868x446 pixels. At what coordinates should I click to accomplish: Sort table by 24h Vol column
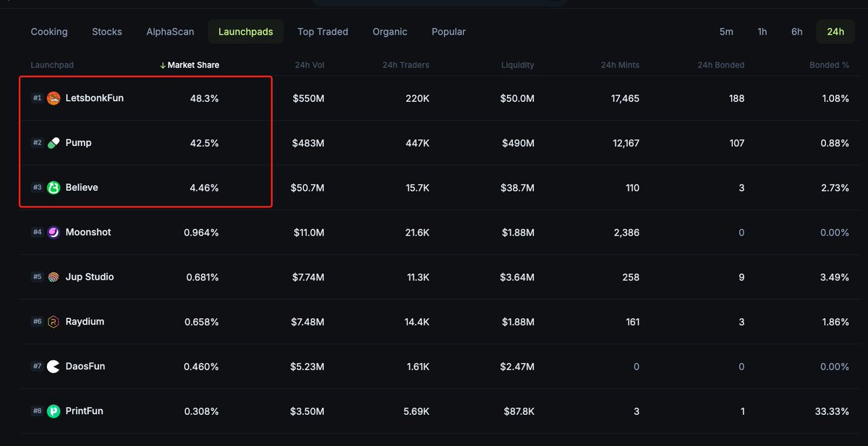tap(309, 65)
